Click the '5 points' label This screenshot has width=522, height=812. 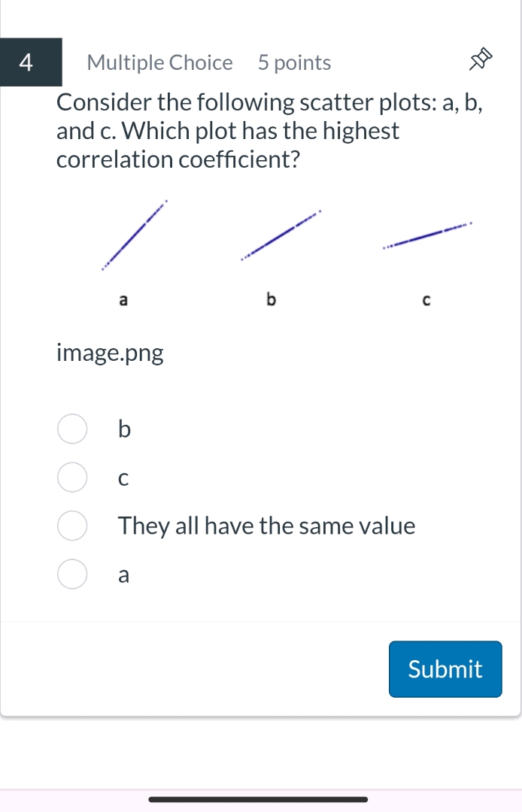pos(293,62)
